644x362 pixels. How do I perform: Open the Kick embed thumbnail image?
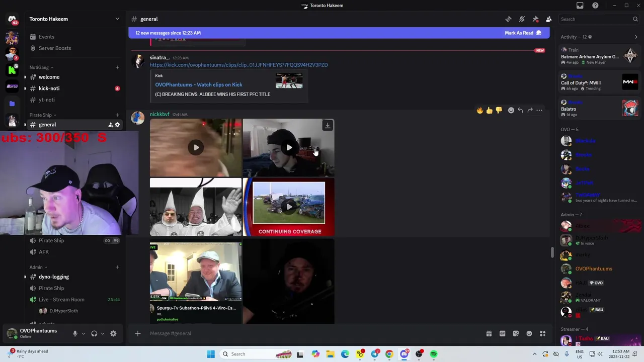pos(289,81)
